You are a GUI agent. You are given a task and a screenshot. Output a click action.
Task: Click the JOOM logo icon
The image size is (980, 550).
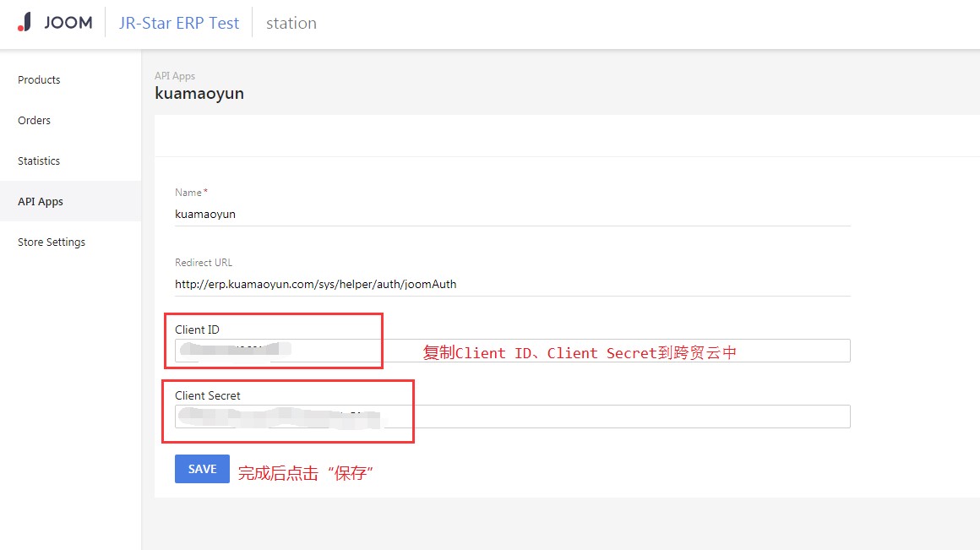[x=55, y=23]
